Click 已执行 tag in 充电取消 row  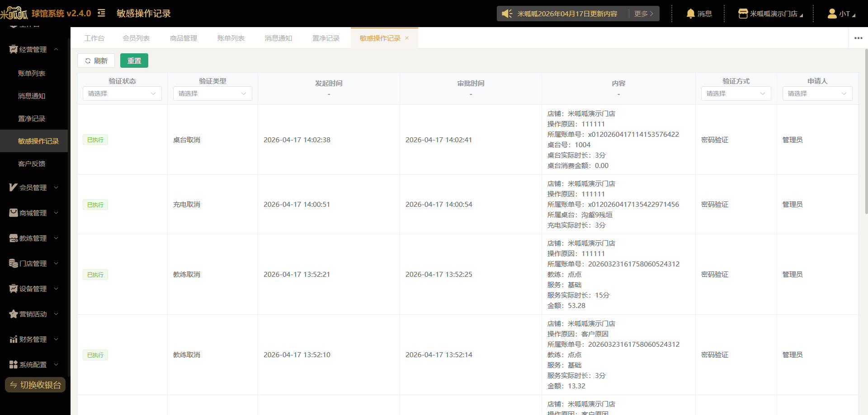tap(95, 205)
